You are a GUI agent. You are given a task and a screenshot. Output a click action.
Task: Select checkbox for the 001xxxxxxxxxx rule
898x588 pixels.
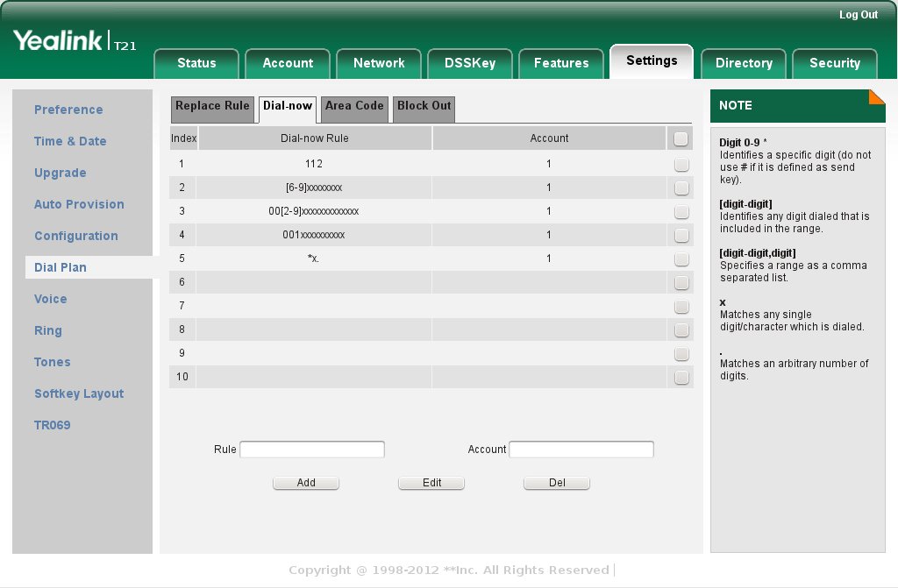pos(681,236)
